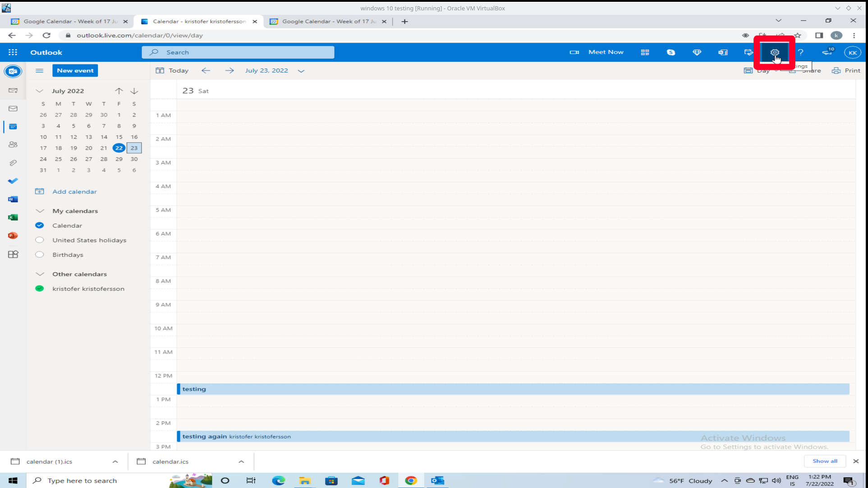Collapse the My calendars section
The height and width of the screenshot is (488, 868).
coord(40,211)
